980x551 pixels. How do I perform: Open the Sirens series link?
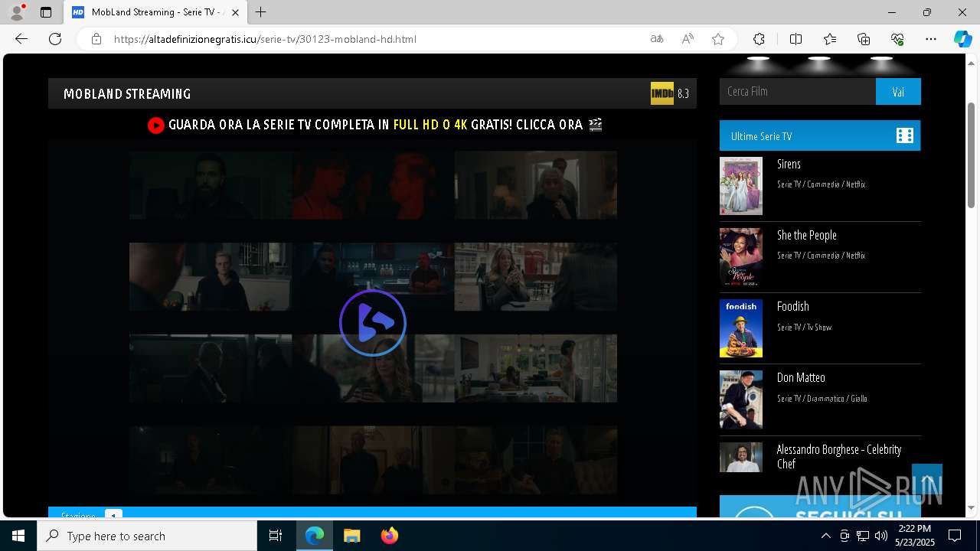[789, 164]
